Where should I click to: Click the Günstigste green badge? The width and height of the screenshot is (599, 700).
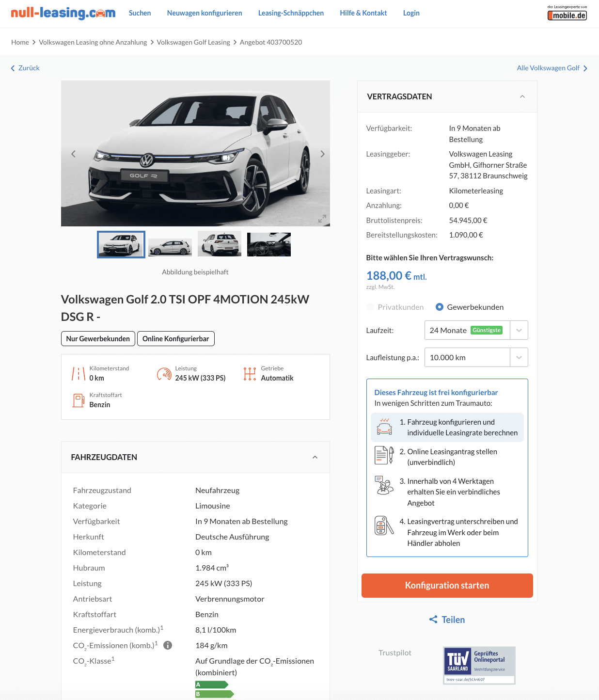tap(487, 330)
